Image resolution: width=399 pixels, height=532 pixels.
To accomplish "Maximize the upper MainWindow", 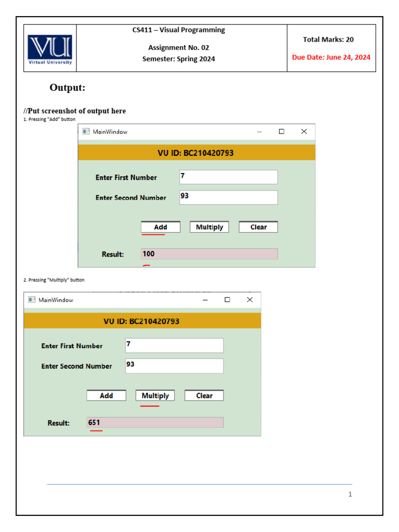I will pyautogui.click(x=282, y=131).
